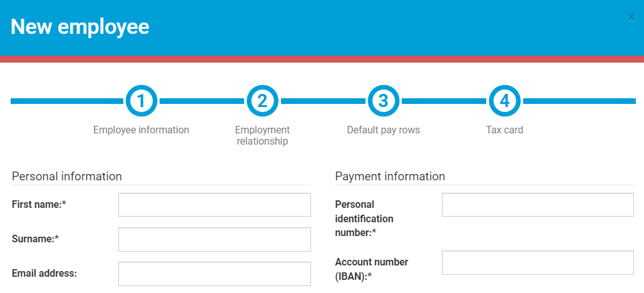Click the "First name:*" label
Image resolution: width=644 pixels, height=293 pixels.
coord(39,204)
